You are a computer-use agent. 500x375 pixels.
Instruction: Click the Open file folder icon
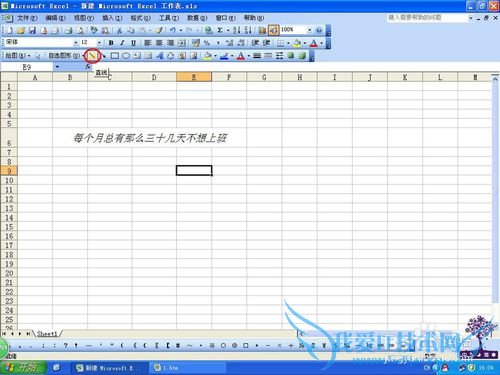point(21,30)
